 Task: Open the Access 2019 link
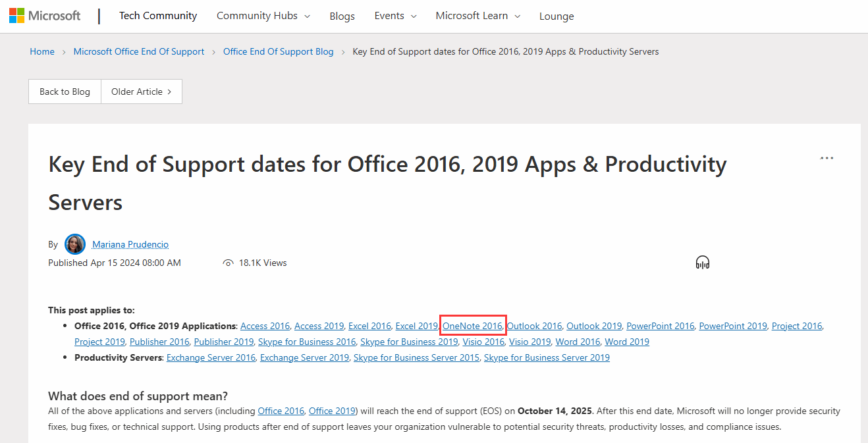point(319,326)
